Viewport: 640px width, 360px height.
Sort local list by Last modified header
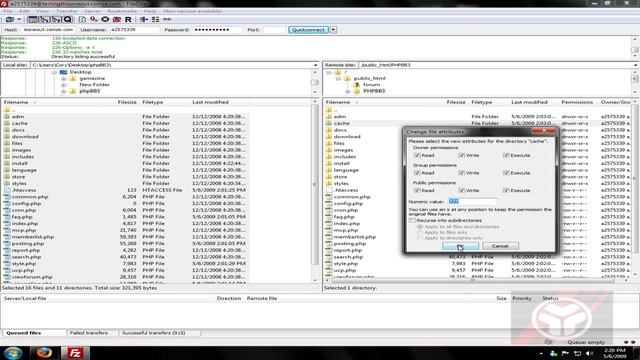tap(210, 102)
